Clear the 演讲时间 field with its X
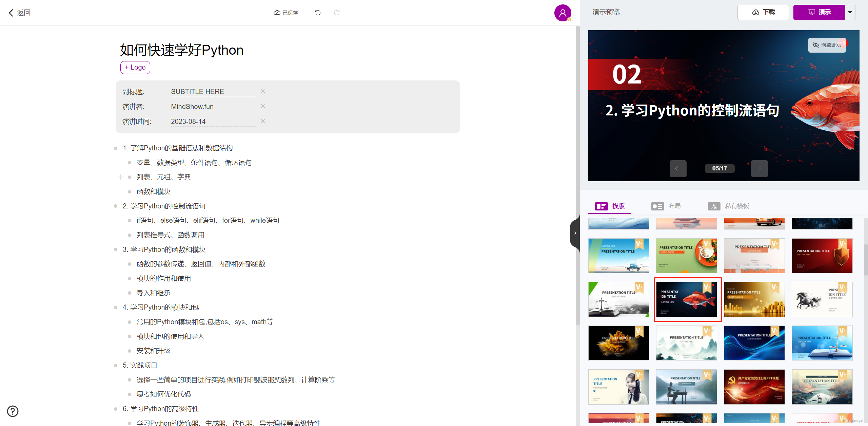Screen dimensions: 868x426 (x=263, y=121)
